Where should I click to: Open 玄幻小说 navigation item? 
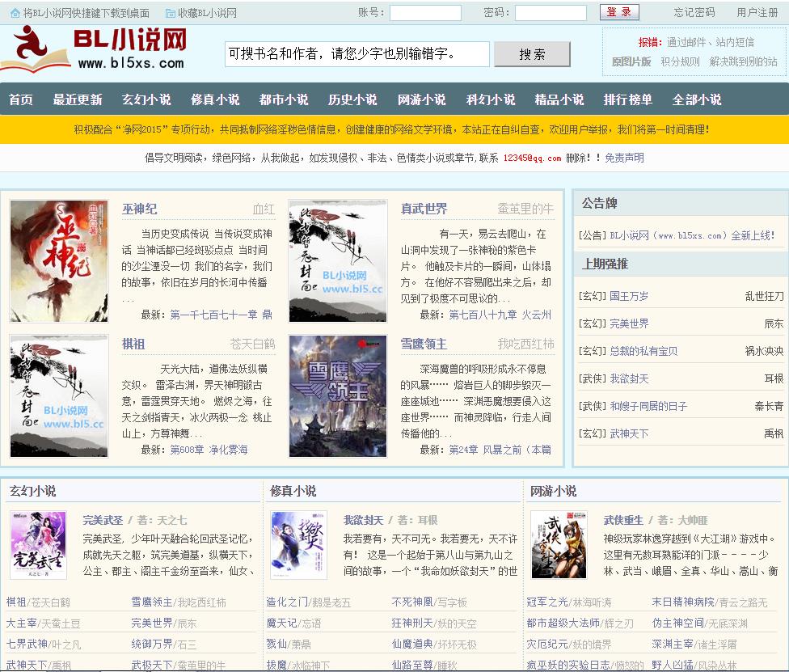(x=146, y=99)
